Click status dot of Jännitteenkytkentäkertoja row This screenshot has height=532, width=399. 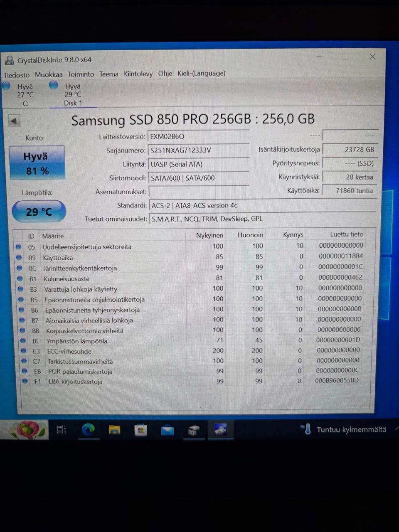point(19,268)
